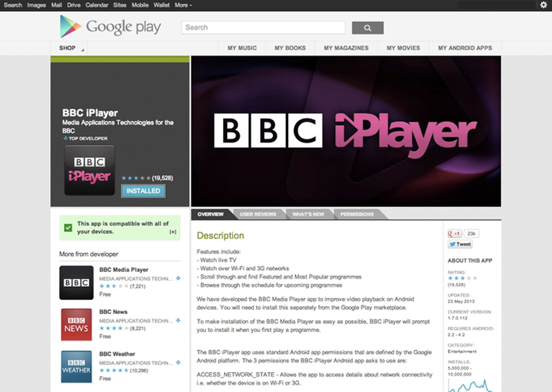
Task: Open BBC Weather app icon
Action: 76,366
